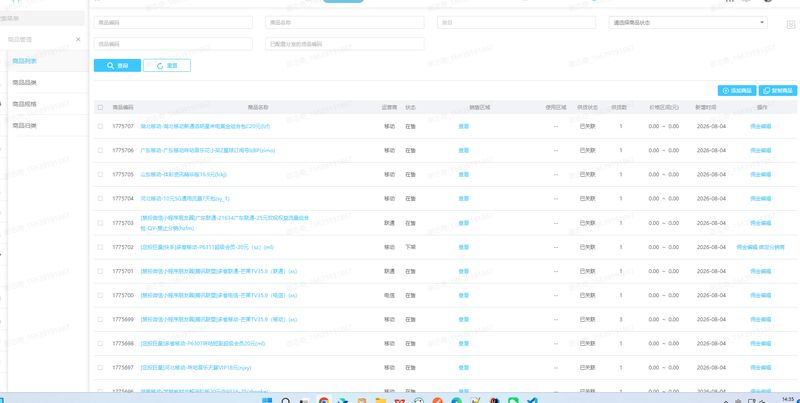Click the 商品管理 sidebar group header
This screenshot has height=403, width=800.
[x=22, y=39]
